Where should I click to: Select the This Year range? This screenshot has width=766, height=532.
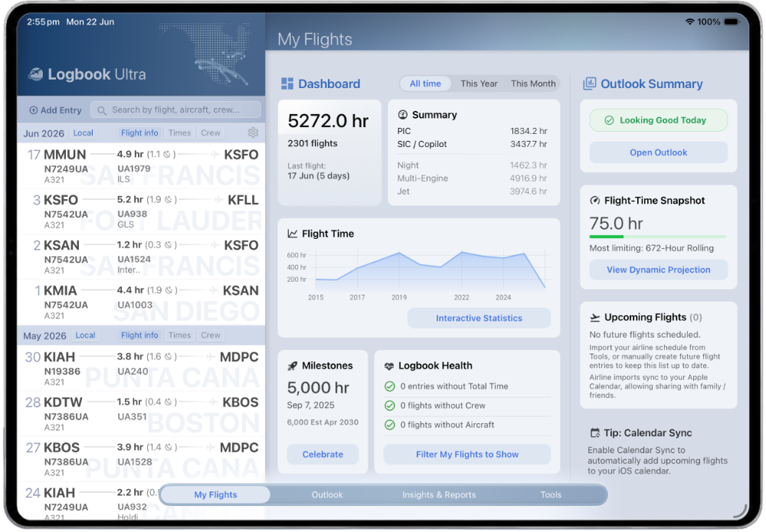[479, 83]
